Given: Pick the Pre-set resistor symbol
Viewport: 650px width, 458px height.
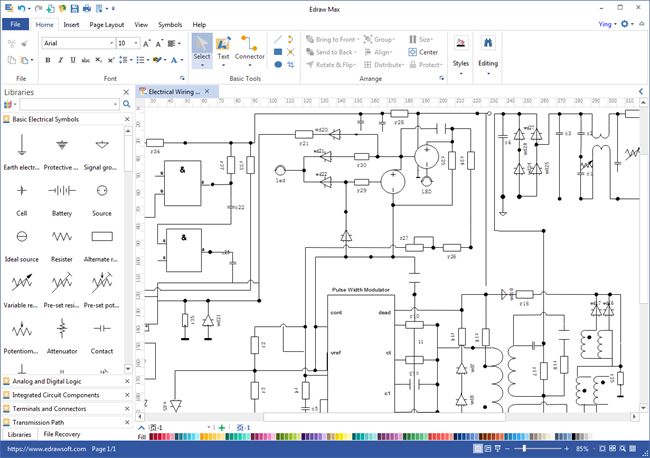Looking at the screenshot, I should (62, 283).
